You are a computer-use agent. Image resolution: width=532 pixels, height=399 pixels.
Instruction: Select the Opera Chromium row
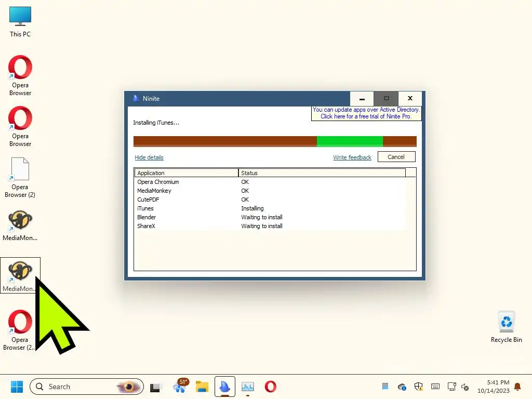coord(270,182)
